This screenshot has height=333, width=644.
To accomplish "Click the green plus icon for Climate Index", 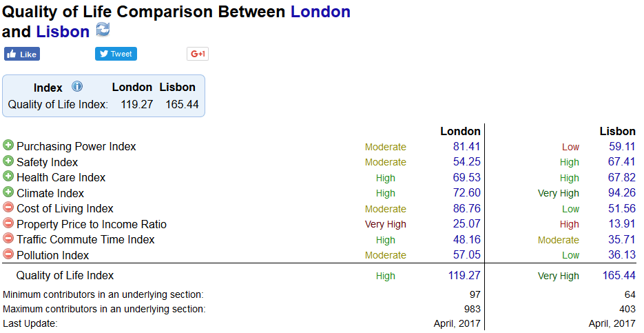I will [x=8, y=192].
